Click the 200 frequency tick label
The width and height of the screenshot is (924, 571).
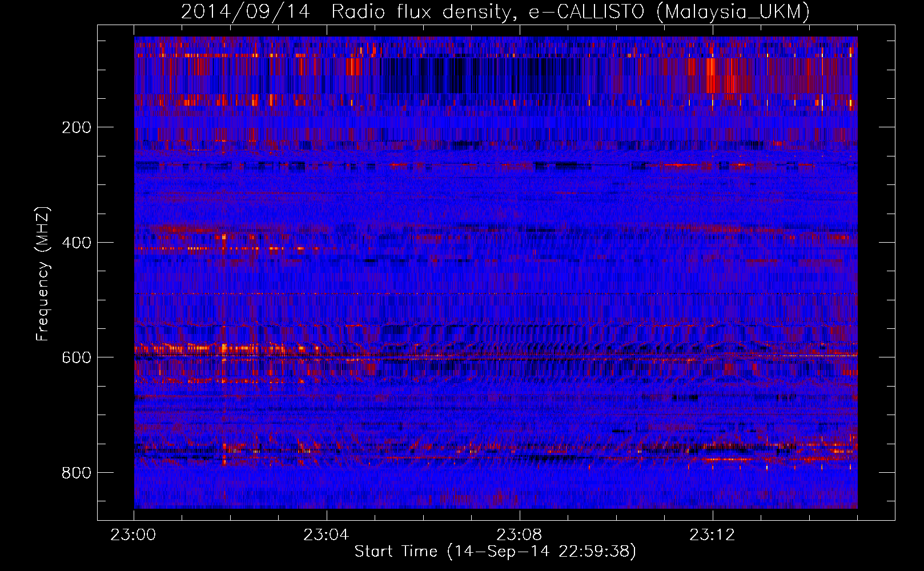click(76, 127)
